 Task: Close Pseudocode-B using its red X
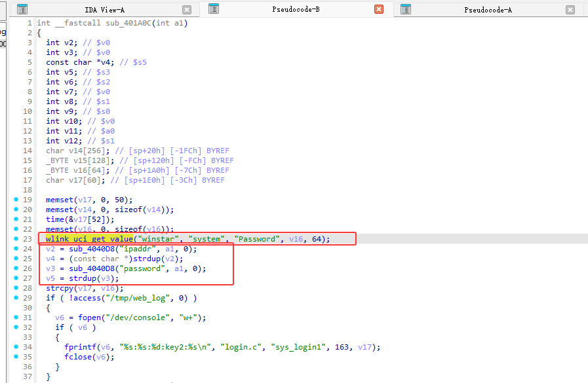click(x=379, y=10)
